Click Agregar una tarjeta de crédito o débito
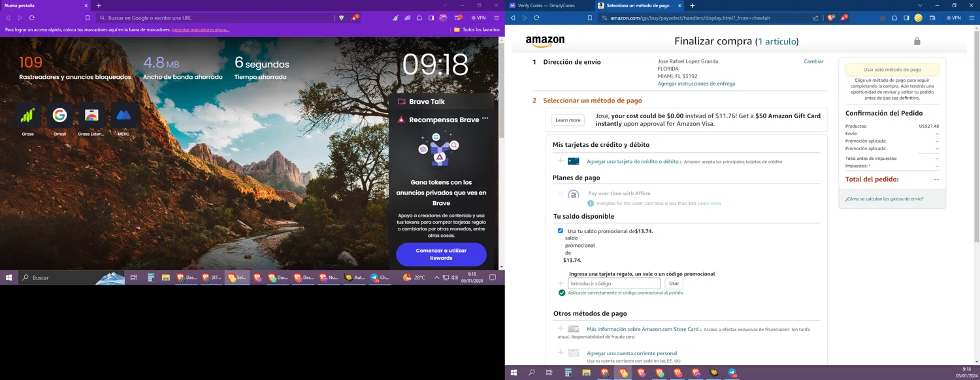The height and width of the screenshot is (380, 980). point(632,161)
